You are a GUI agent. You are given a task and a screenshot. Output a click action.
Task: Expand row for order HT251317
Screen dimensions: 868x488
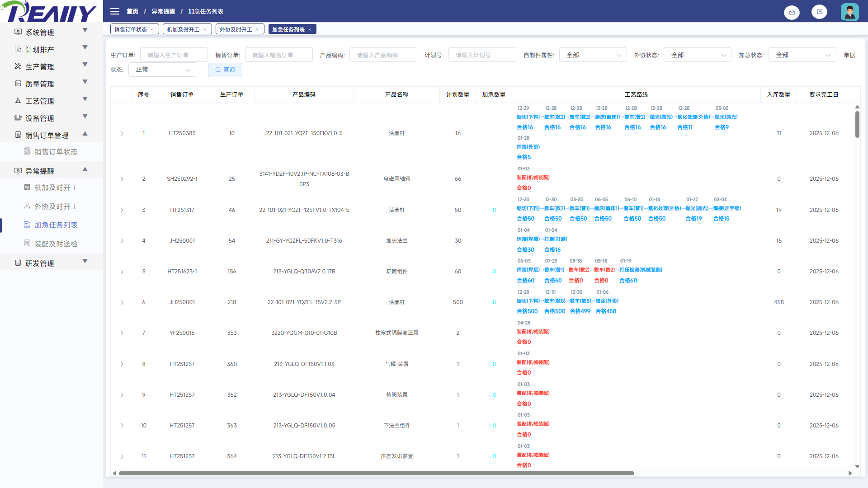click(x=122, y=210)
